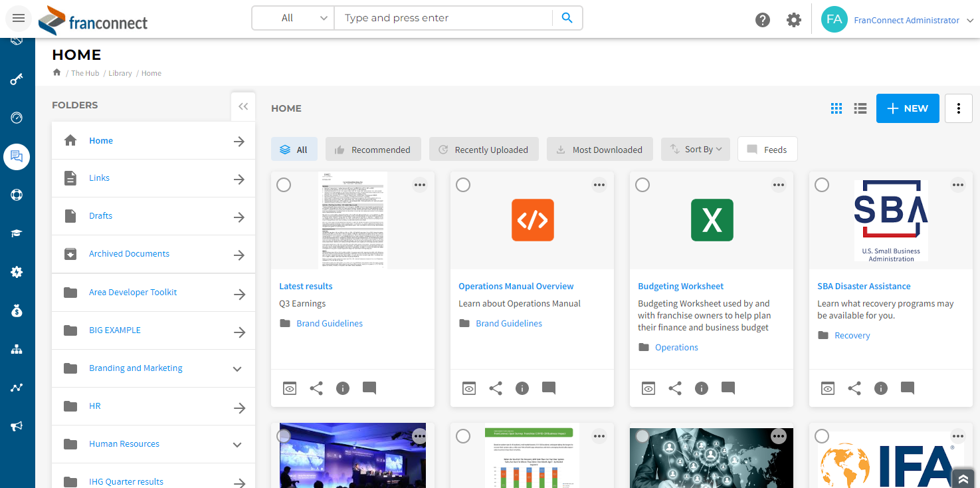Image resolution: width=980 pixels, height=488 pixels.
Task: Click in the search input field
Action: pos(442,18)
